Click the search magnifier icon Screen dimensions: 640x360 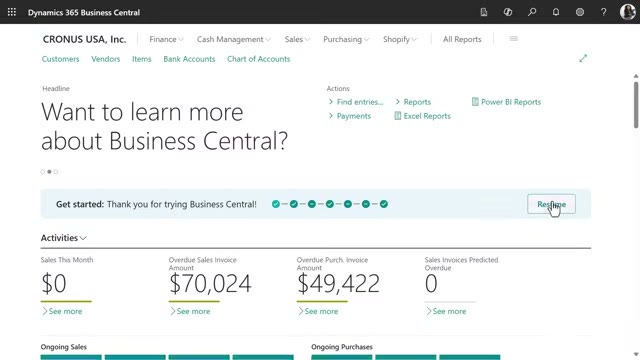coord(532,12)
